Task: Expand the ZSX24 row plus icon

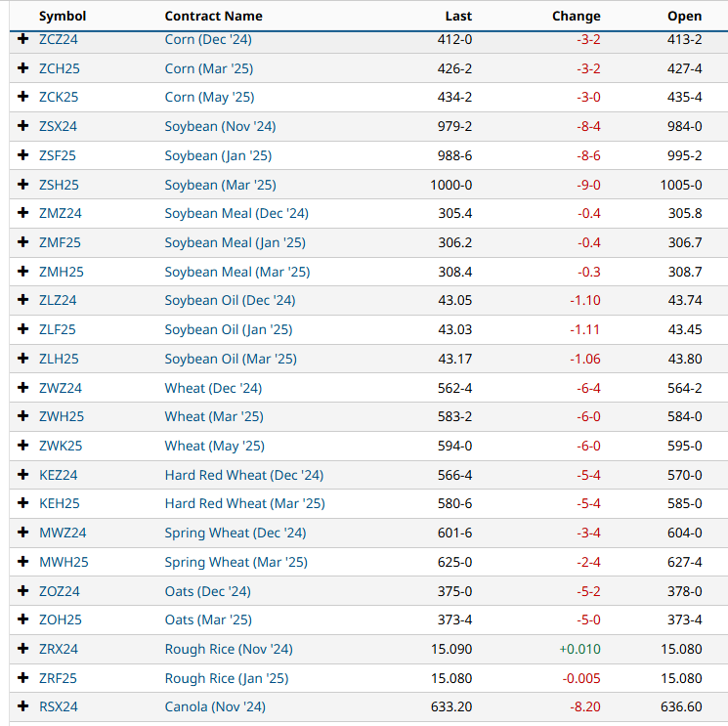Action: [x=22, y=126]
